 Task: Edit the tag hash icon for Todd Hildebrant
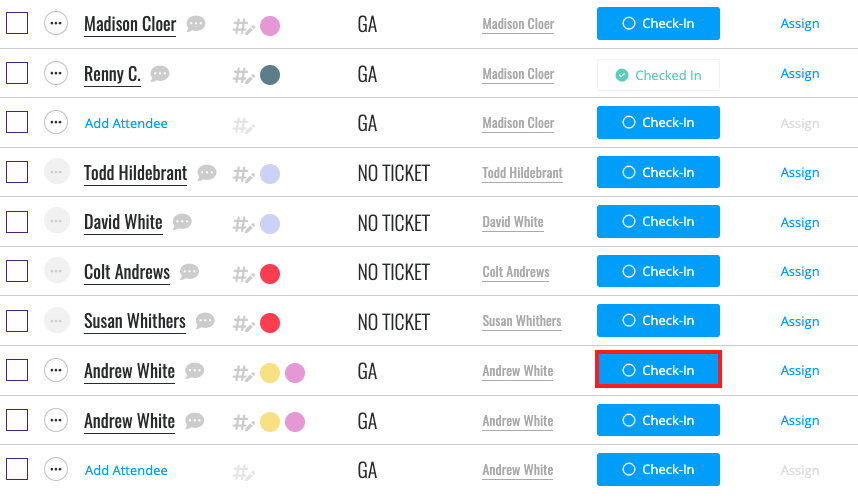point(244,175)
